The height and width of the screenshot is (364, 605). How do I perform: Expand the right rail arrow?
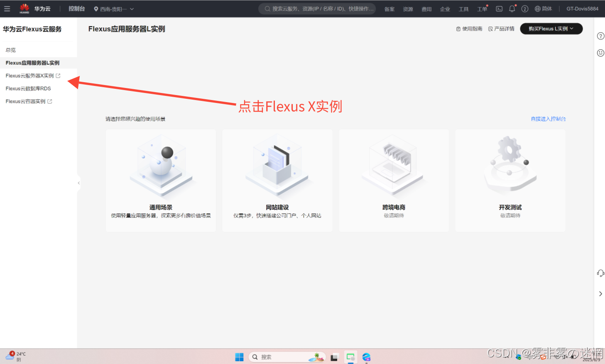[x=600, y=294]
